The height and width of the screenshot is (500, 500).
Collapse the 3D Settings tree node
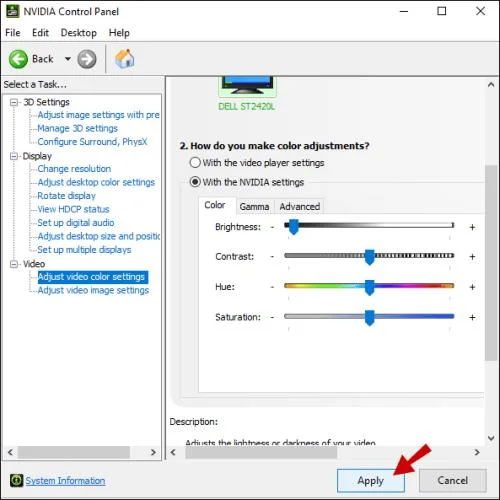pyautogui.click(x=14, y=102)
